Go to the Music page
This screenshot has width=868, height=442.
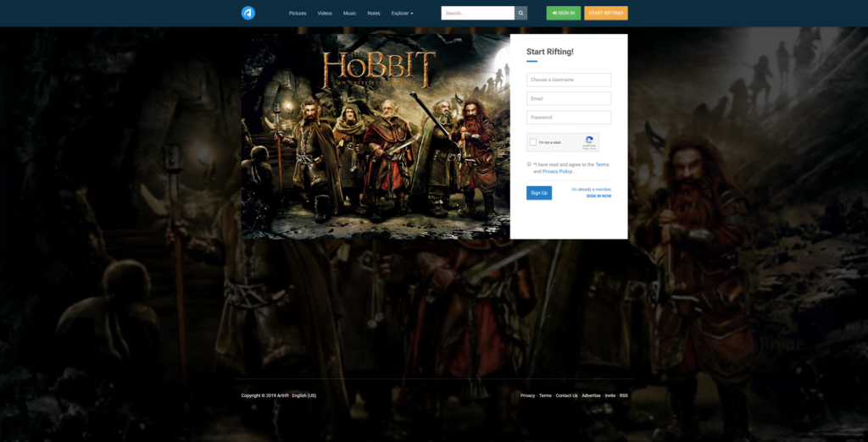pyautogui.click(x=350, y=14)
